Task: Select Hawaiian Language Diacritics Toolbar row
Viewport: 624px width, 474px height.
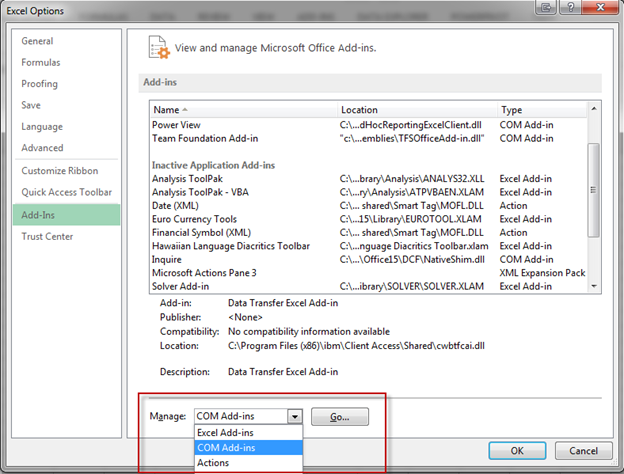Action: tap(369, 246)
